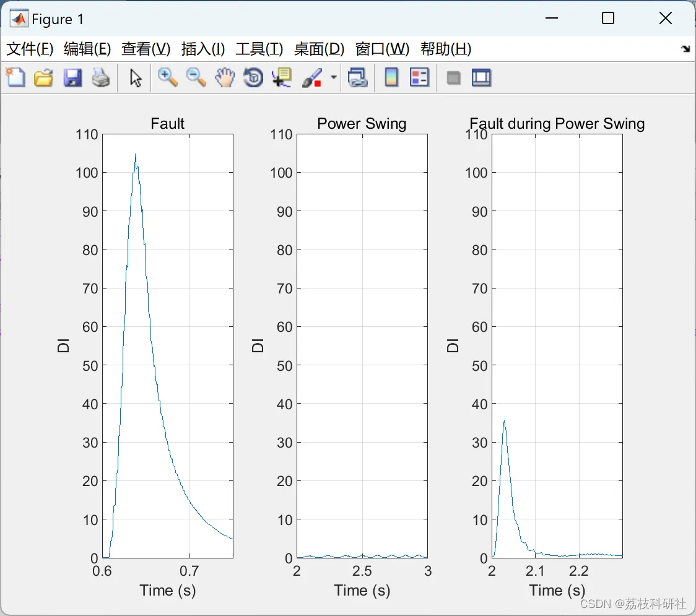Click inside the Power Swing axes

click(362, 345)
